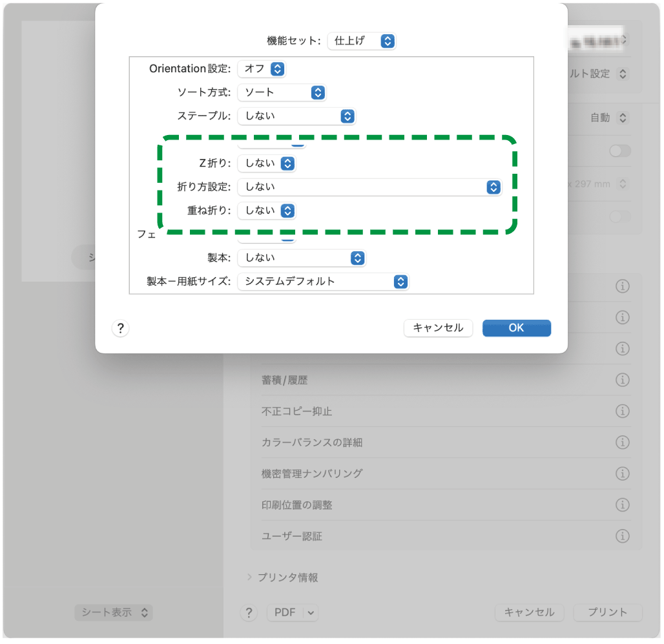Expand the プリンタ情報 section
The height and width of the screenshot is (644, 664).
pos(248,578)
